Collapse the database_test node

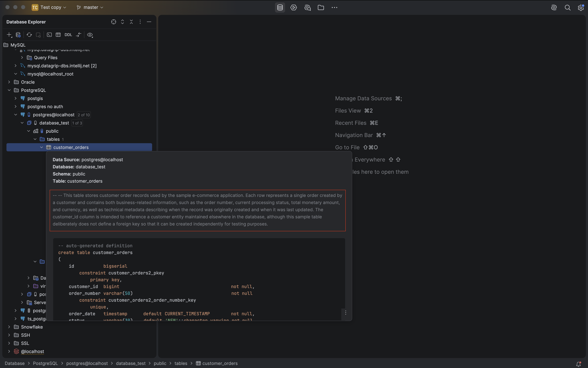tap(22, 123)
